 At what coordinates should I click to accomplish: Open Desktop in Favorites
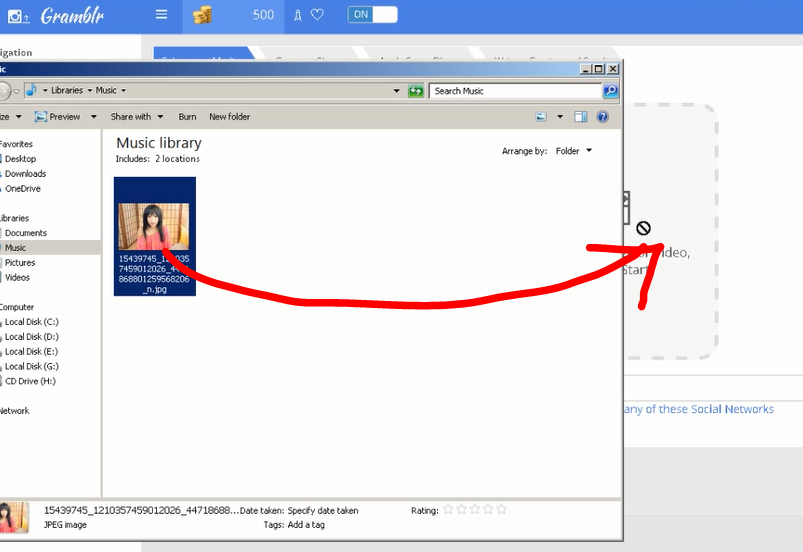20,159
